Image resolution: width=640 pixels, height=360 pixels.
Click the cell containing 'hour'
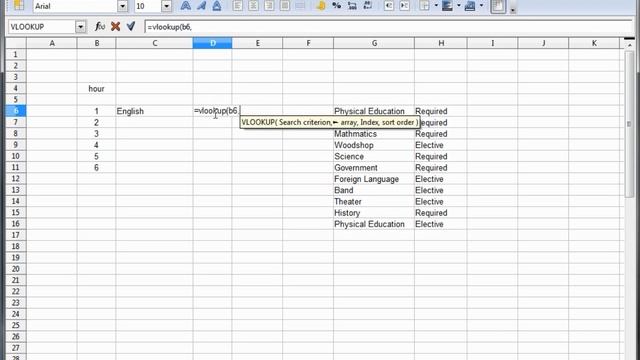click(x=96, y=89)
